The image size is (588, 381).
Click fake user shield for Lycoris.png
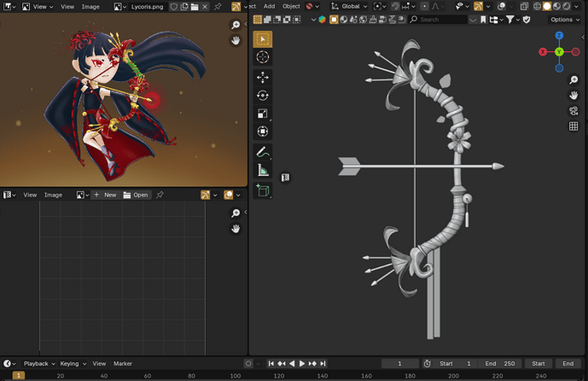[173, 6]
